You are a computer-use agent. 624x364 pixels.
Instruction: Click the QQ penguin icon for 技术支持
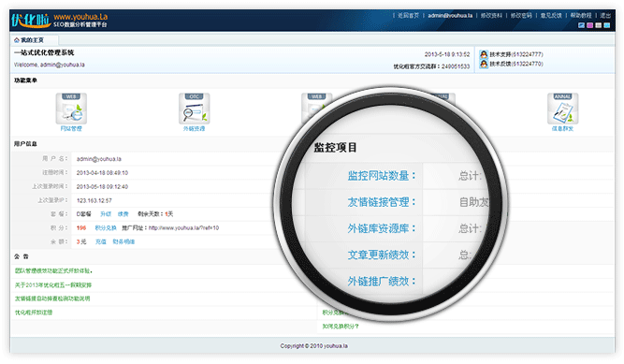pyautogui.click(x=484, y=54)
